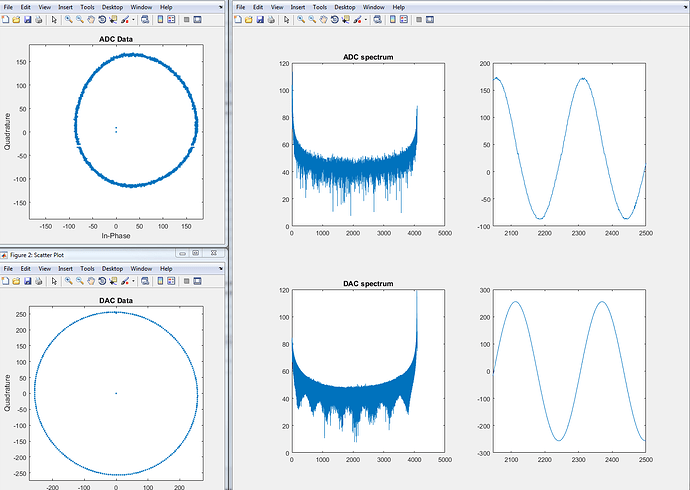This screenshot has height=490, width=690.
Task: Open Tools menu in spectrum window
Action: coord(319,7)
